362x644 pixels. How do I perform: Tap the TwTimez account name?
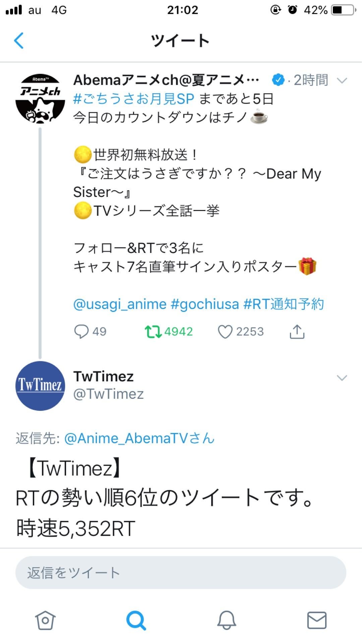click(103, 377)
